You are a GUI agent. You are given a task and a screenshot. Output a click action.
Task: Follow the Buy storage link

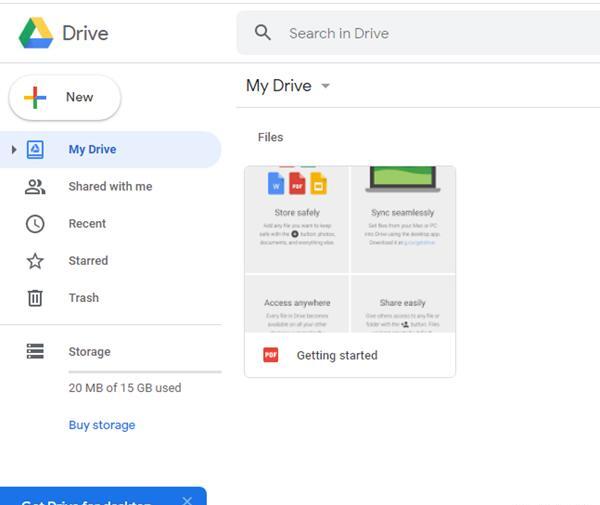102,425
